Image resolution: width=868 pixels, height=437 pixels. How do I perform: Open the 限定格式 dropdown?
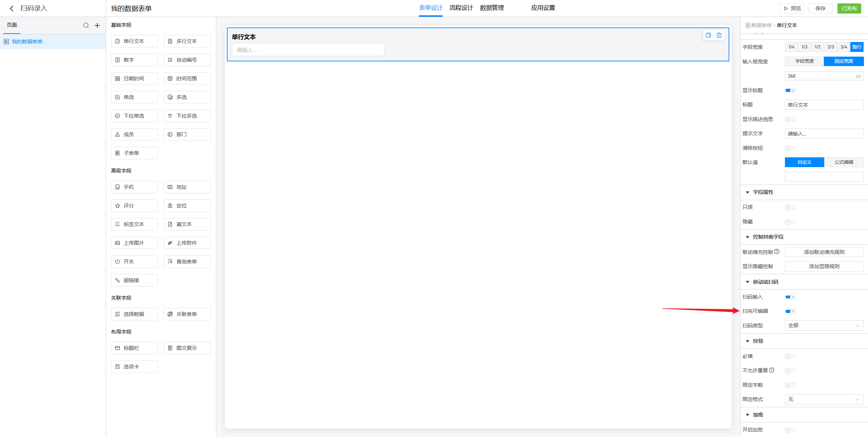(824, 399)
